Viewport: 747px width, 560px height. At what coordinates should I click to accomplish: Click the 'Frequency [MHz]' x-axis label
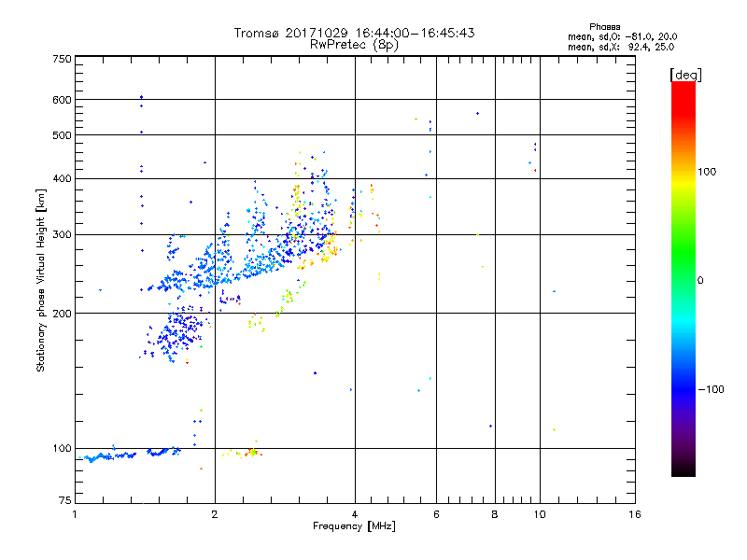tap(354, 526)
